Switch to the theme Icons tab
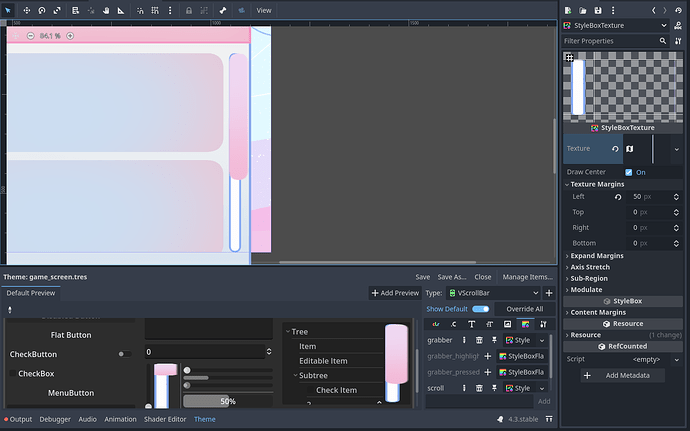This screenshot has width=690, height=431. click(x=507, y=324)
